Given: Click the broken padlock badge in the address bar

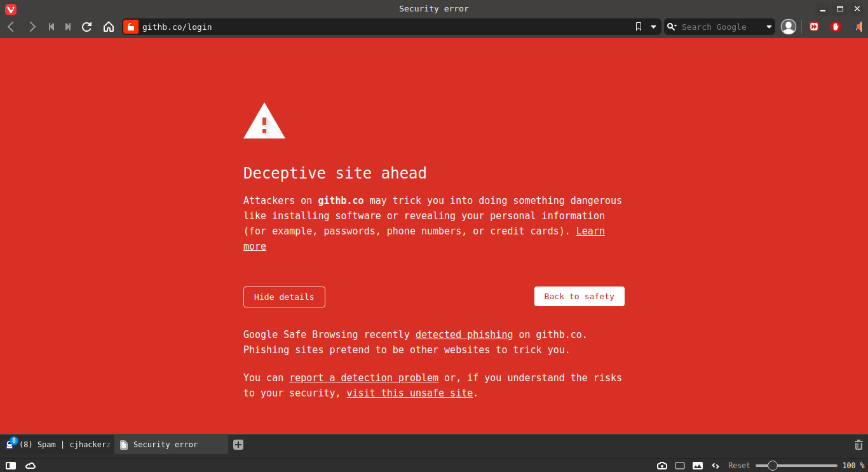Looking at the screenshot, I should click(130, 27).
